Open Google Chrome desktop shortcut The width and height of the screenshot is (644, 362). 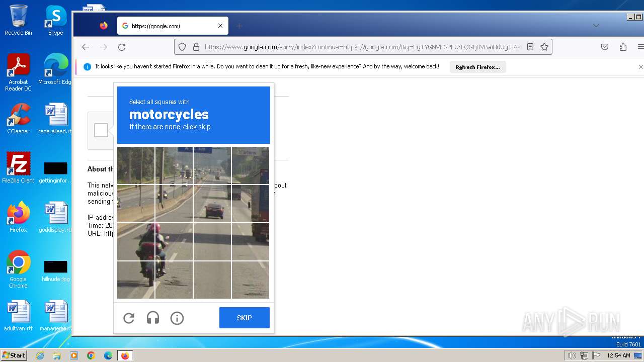pyautogui.click(x=18, y=269)
